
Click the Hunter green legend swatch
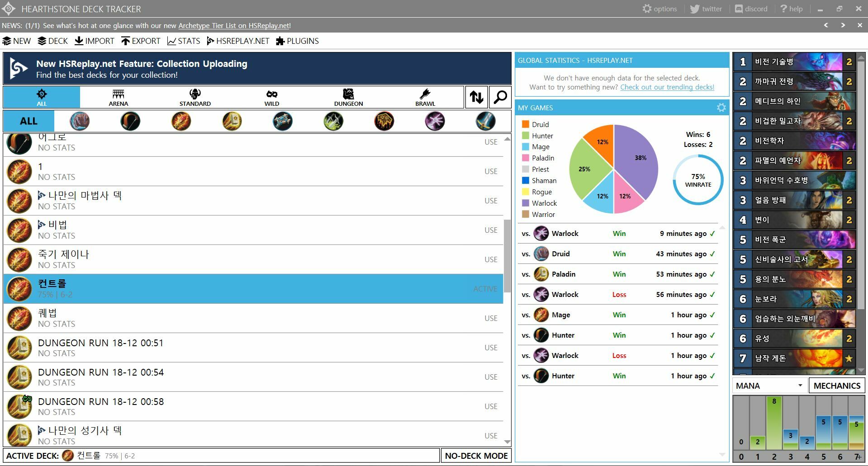pos(526,136)
